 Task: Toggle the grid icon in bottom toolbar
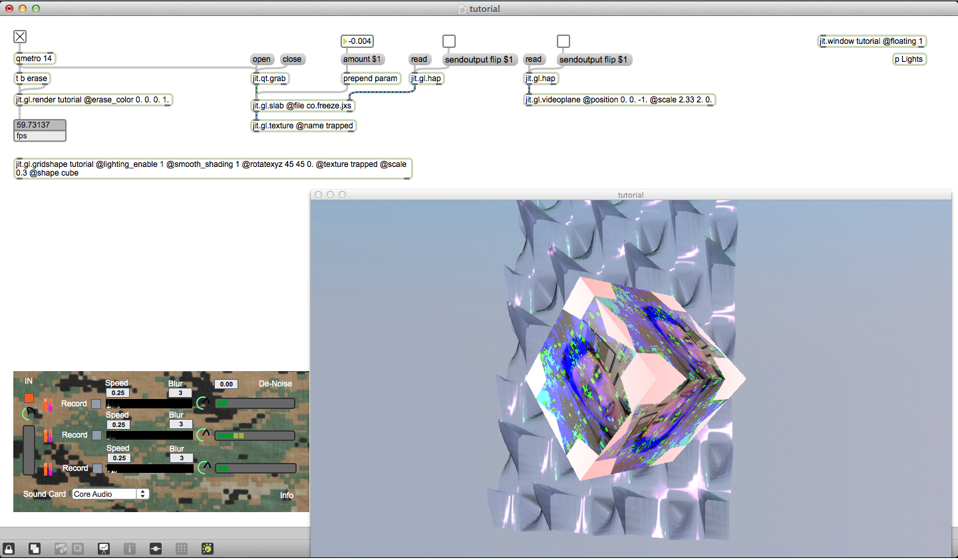coord(182,549)
